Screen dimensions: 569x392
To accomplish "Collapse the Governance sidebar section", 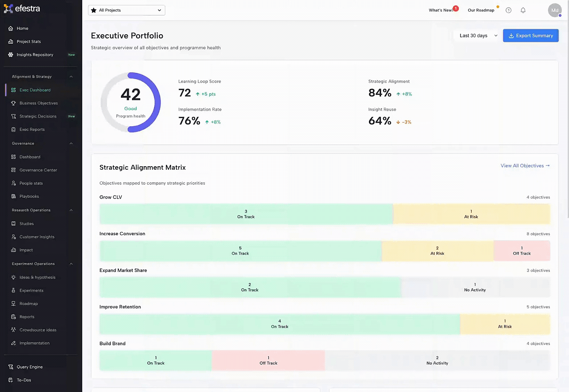I will click(71, 144).
